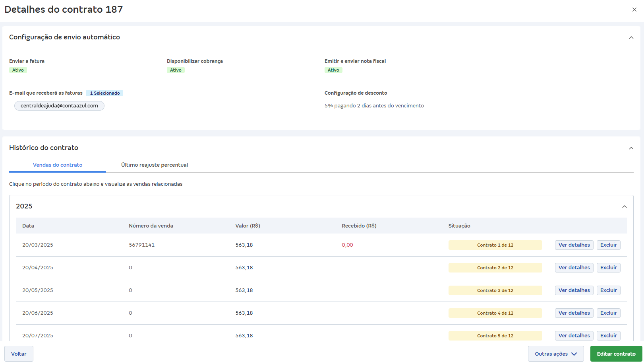Click the 5% pagando 2 dias discount text
Screen dimensions: 644x364
pos(374,106)
